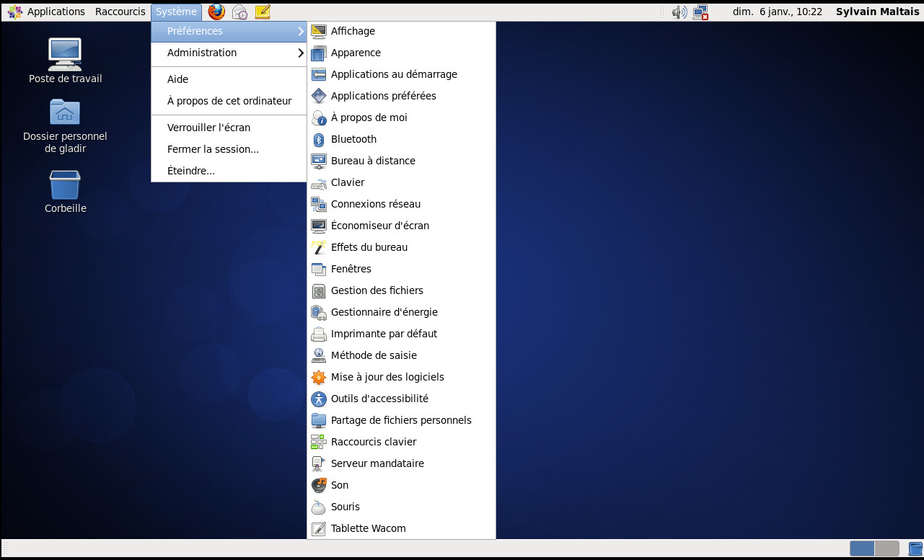The height and width of the screenshot is (560, 924).
Task: Open Dossier personnel de gladir folder
Action: tap(65, 112)
